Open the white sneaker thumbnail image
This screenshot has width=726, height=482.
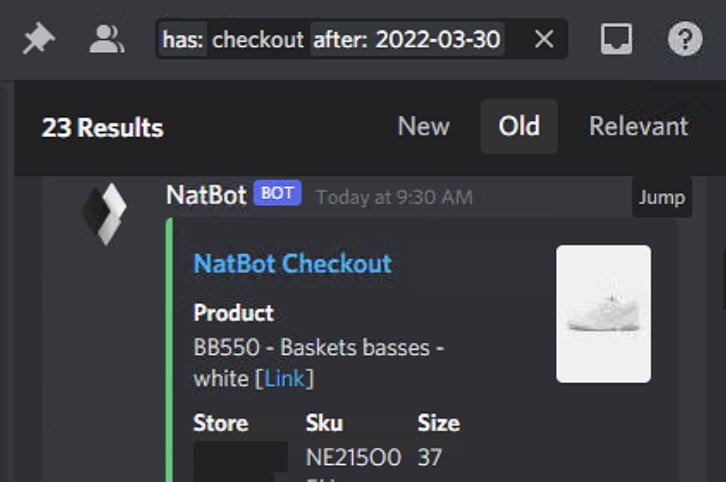tap(603, 314)
